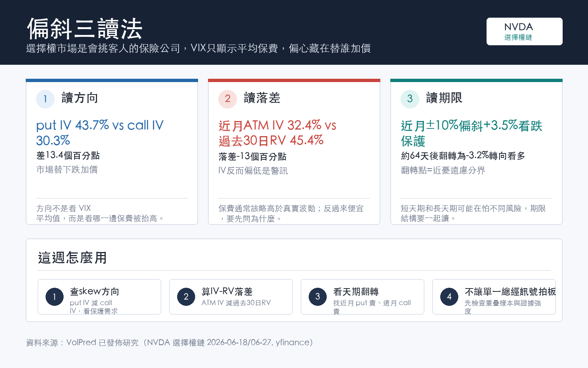This screenshot has width=588, height=368.
Task: Click the text IV反而偏低是警訊
Action: (253, 170)
